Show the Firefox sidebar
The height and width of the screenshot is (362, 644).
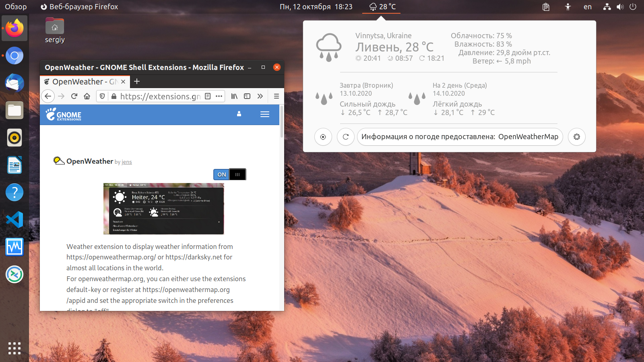(x=247, y=96)
